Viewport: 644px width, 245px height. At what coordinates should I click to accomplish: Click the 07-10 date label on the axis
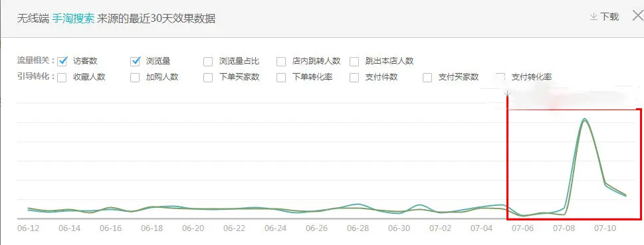(x=605, y=228)
